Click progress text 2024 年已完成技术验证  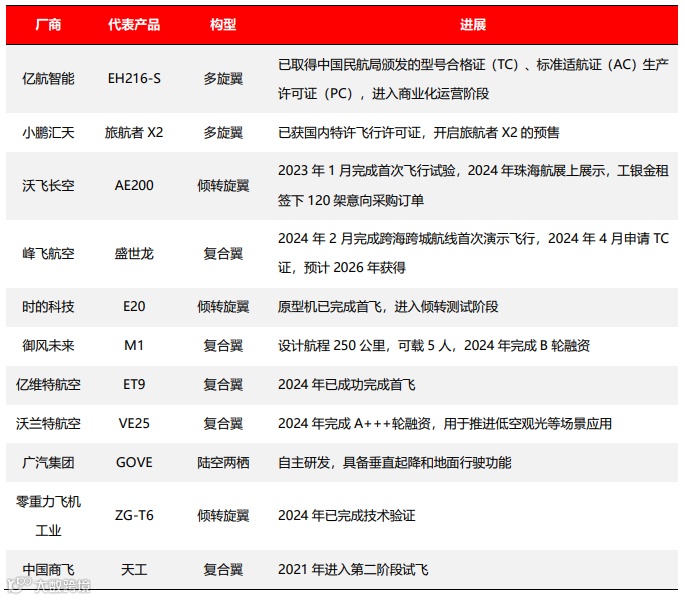(346, 516)
